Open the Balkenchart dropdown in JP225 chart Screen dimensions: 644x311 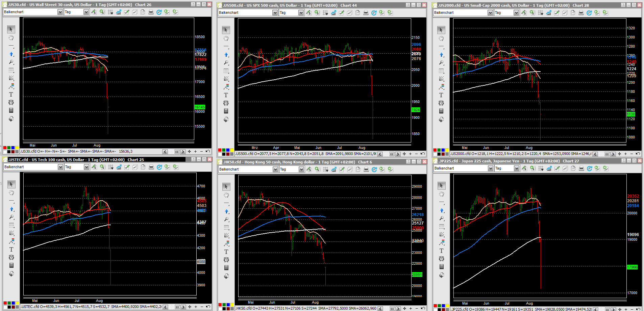tap(491, 169)
